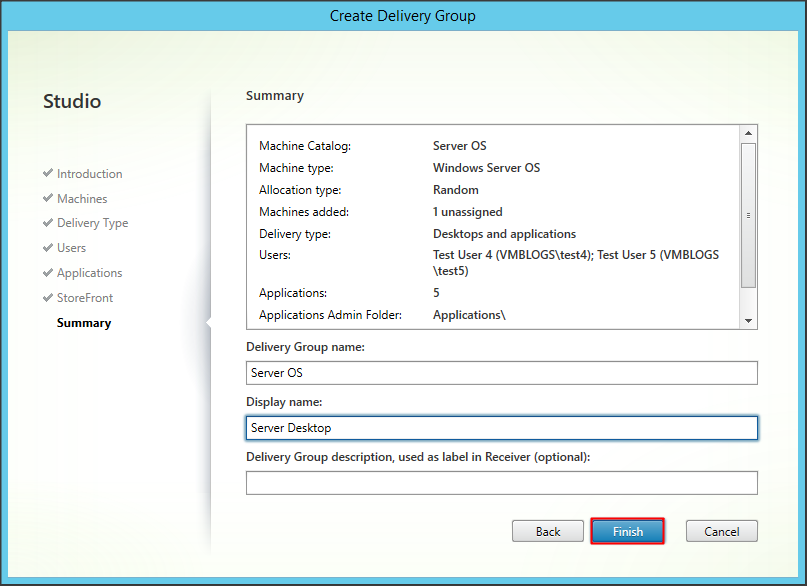Screen dimensions: 807x586
Task: Select the checkmark beside Delivery Type
Action: [x=48, y=223]
